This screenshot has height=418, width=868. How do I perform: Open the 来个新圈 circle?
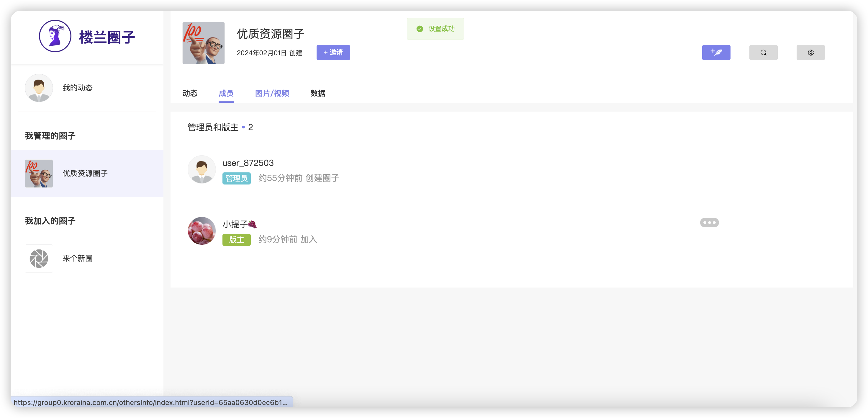tap(87, 259)
